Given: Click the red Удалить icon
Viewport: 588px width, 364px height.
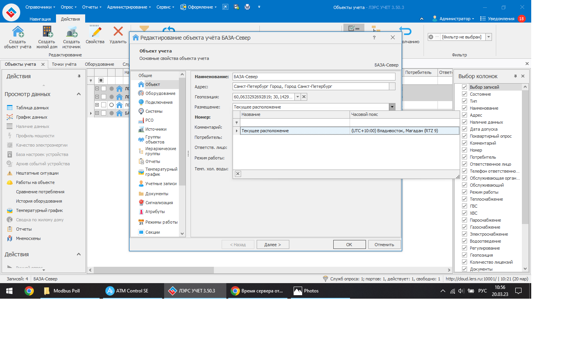Looking at the screenshot, I should pyautogui.click(x=118, y=31).
